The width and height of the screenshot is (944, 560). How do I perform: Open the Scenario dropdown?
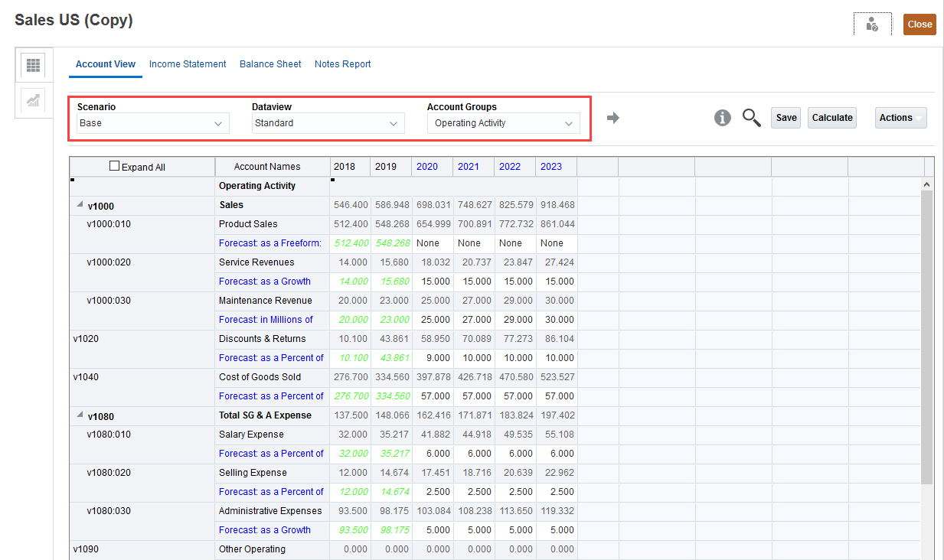[x=152, y=123]
